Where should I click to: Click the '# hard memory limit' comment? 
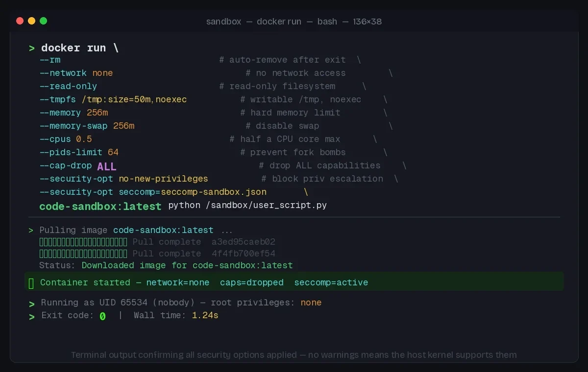[290, 113]
